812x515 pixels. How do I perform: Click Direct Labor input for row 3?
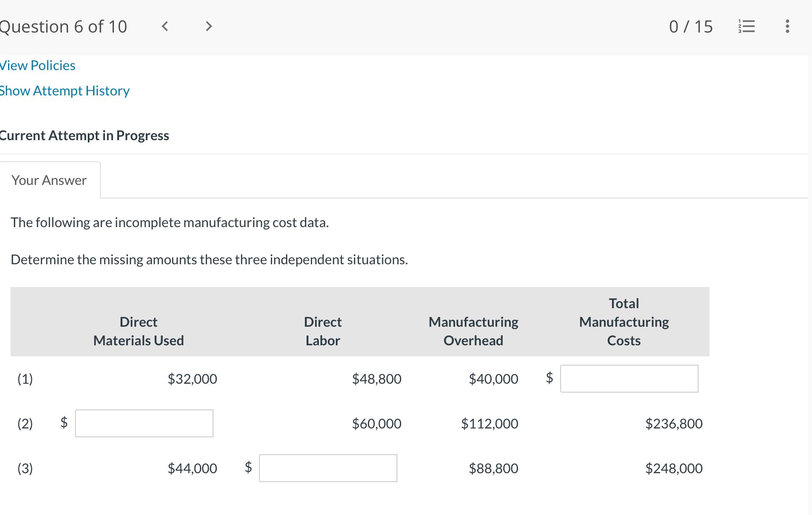(328, 468)
